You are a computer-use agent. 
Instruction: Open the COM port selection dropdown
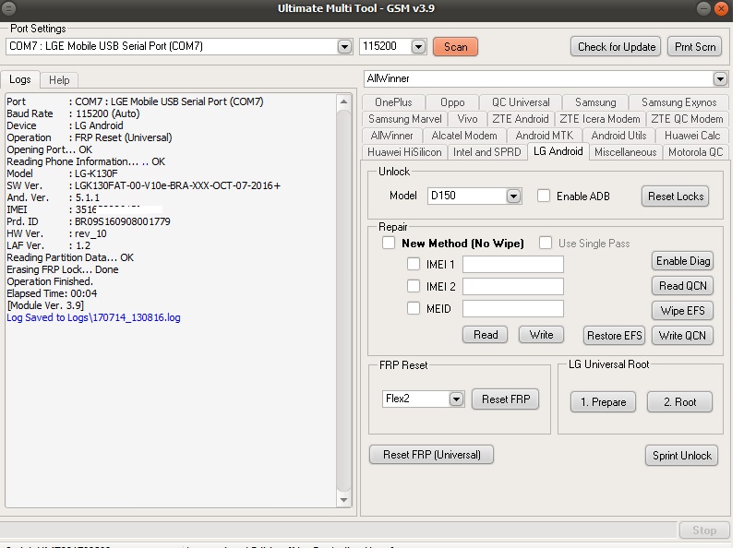pos(344,47)
